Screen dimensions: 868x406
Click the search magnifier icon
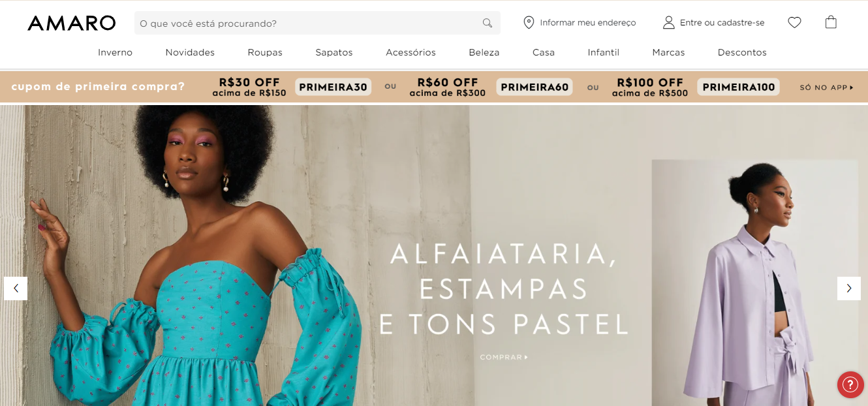point(487,23)
